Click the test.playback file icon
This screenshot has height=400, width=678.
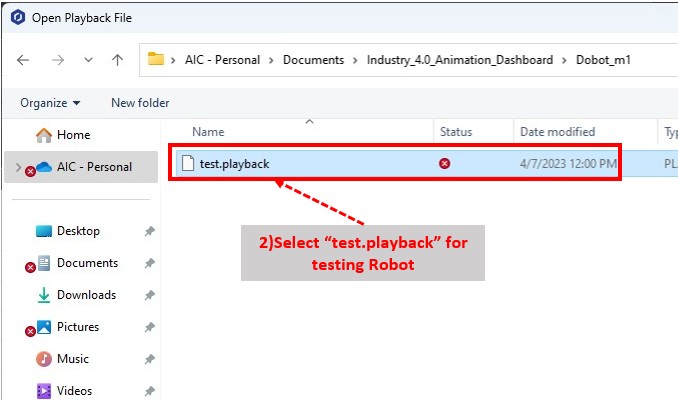point(188,163)
